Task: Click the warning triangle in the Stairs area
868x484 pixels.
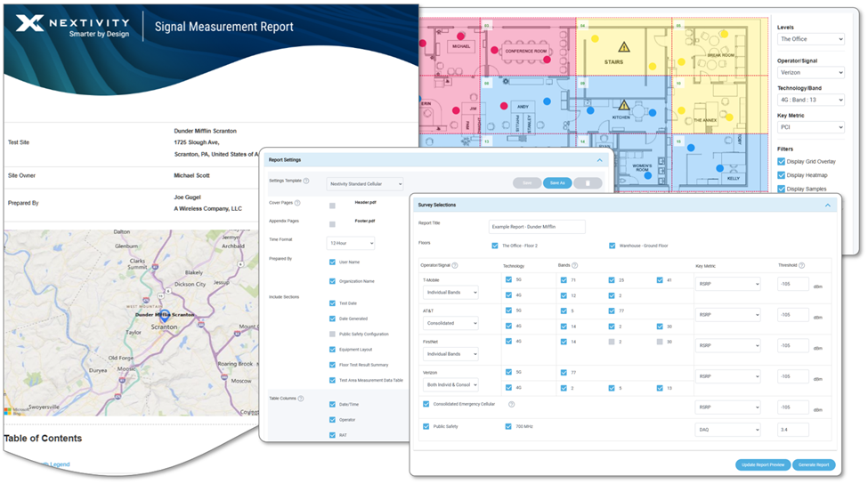Action: [x=624, y=47]
